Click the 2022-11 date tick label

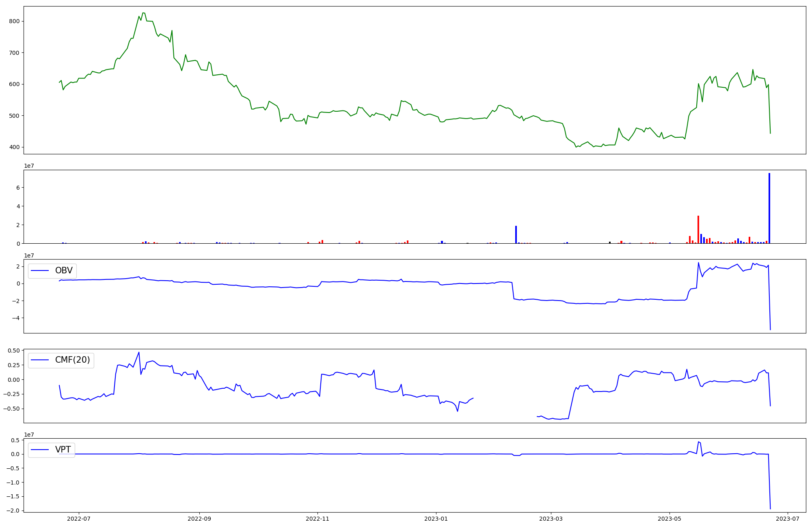pyautogui.click(x=317, y=519)
